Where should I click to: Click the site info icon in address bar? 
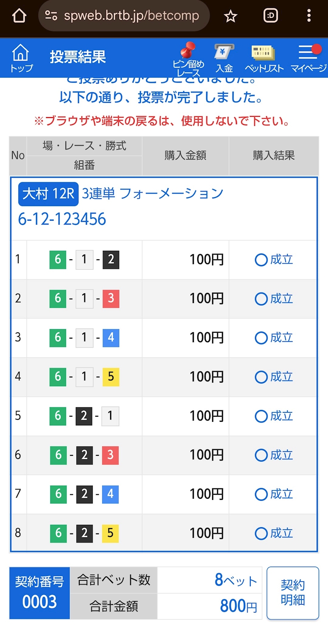(x=51, y=16)
